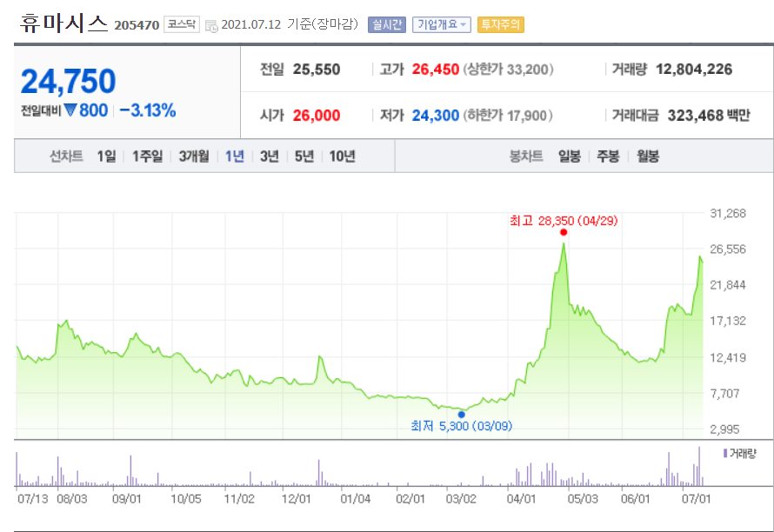Switch to 월봉 monthly candle chart

[x=648, y=156]
